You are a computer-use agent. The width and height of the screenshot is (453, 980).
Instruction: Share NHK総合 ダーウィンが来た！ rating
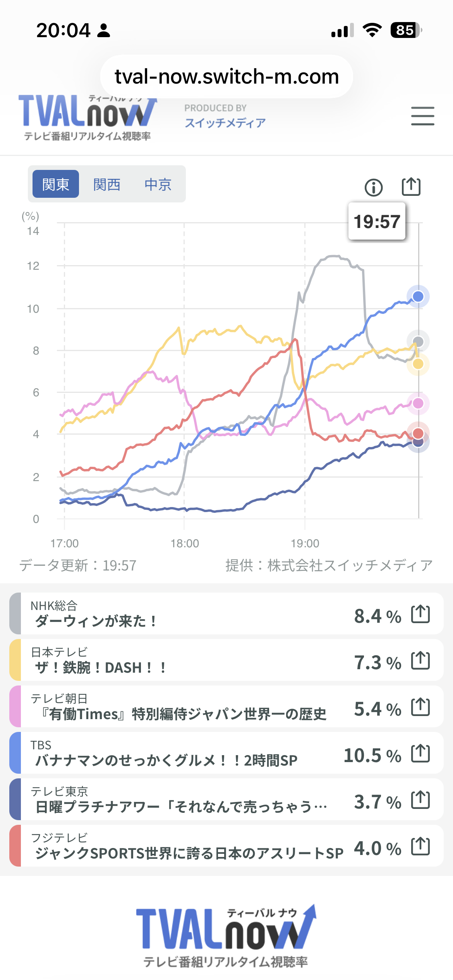click(420, 614)
